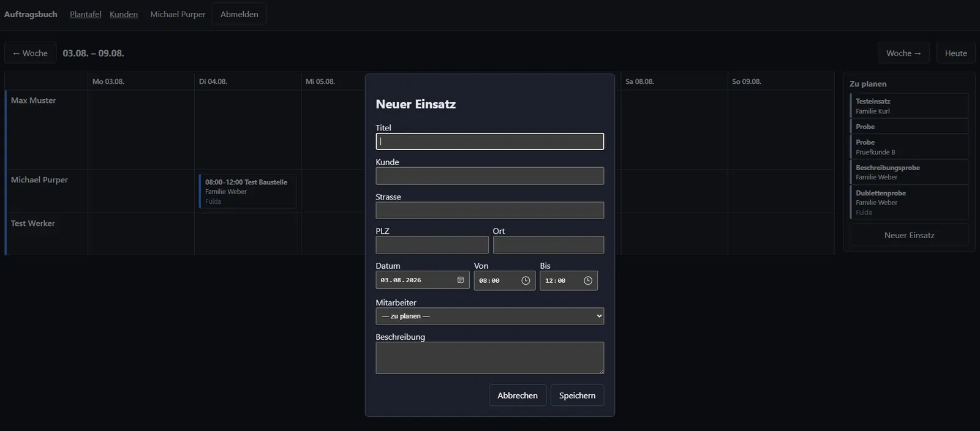This screenshot has width=980, height=431.
Task: Go to previous week with ← Woche
Action: 30,53
